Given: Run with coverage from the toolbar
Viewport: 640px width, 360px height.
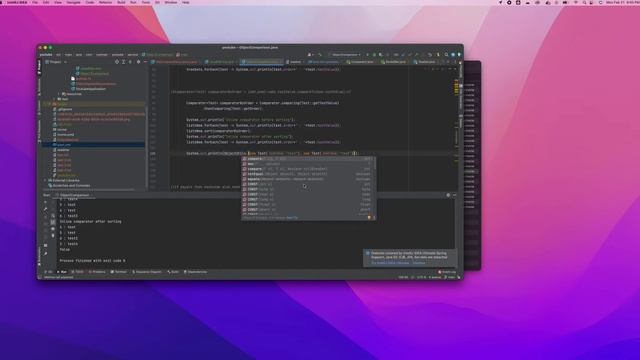Looking at the screenshot, I should (x=381, y=54).
